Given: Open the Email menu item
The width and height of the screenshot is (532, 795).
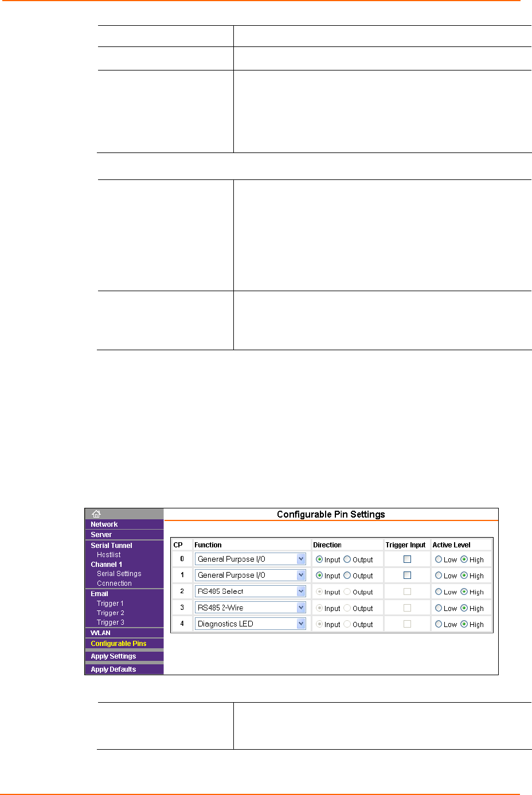Looking at the screenshot, I should pos(99,594).
